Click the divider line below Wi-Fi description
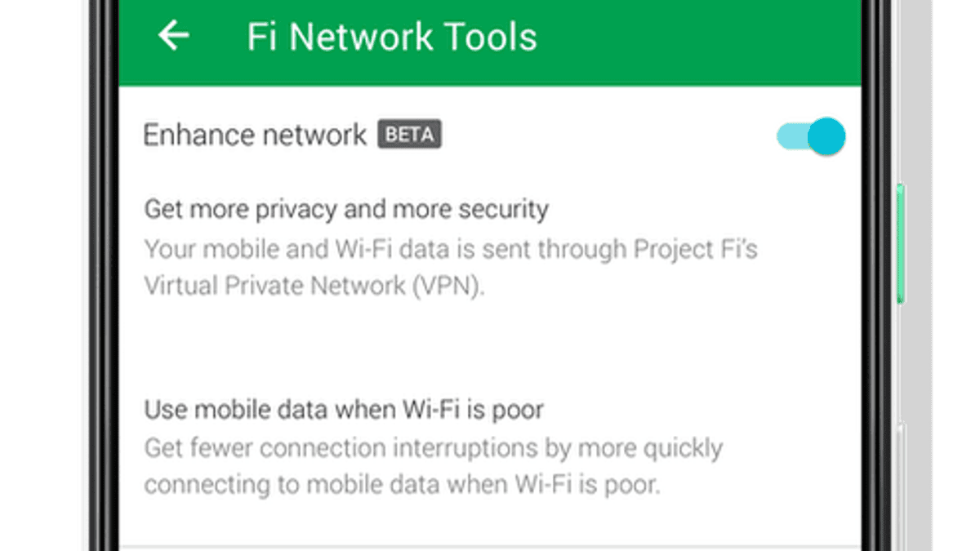Image resolution: width=980 pixels, height=551 pixels. (490, 546)
